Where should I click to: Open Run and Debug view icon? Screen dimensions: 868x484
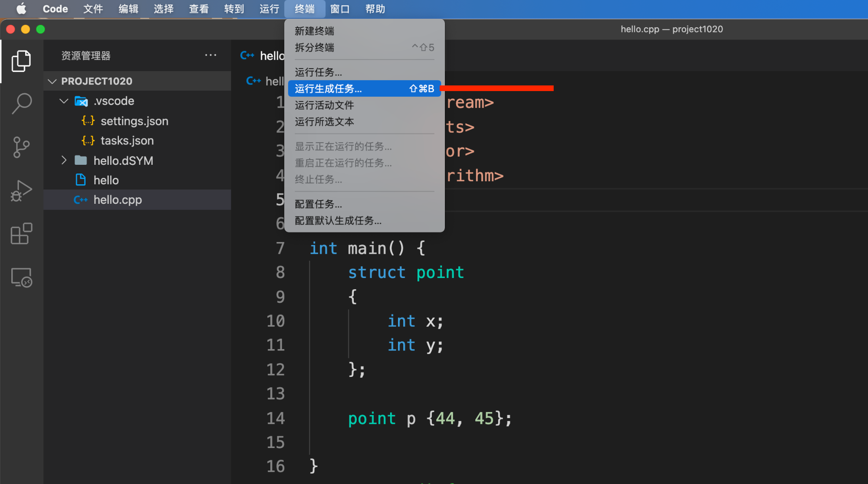(x=21, y=190)
